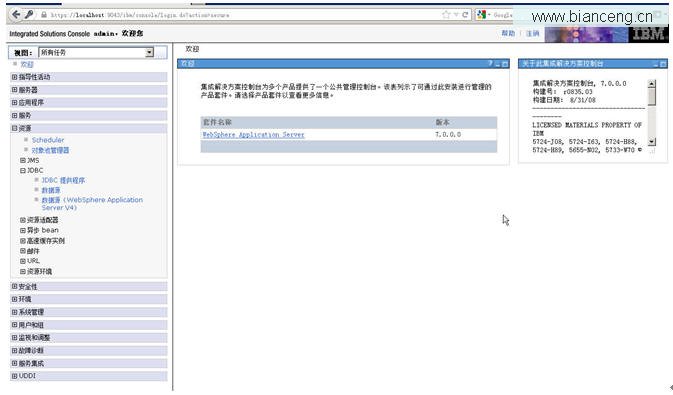This screenshot has width=673, height=395.
Task: Expand the 故障诊断 section
Action: point(15,350)
